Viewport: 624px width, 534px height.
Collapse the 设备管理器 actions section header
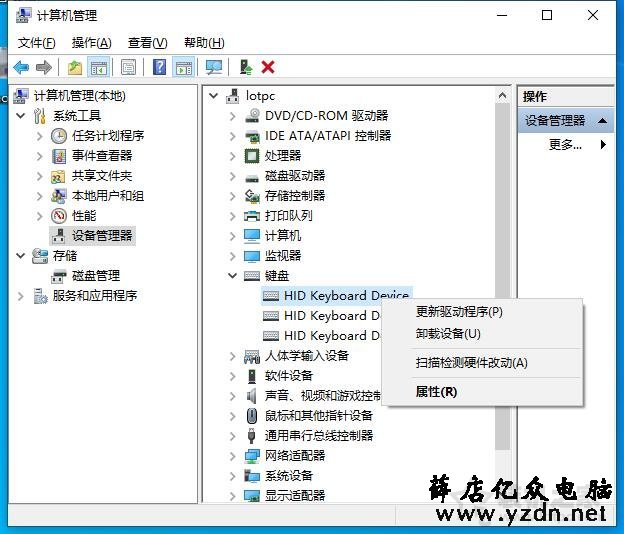(x=603, y=121)
